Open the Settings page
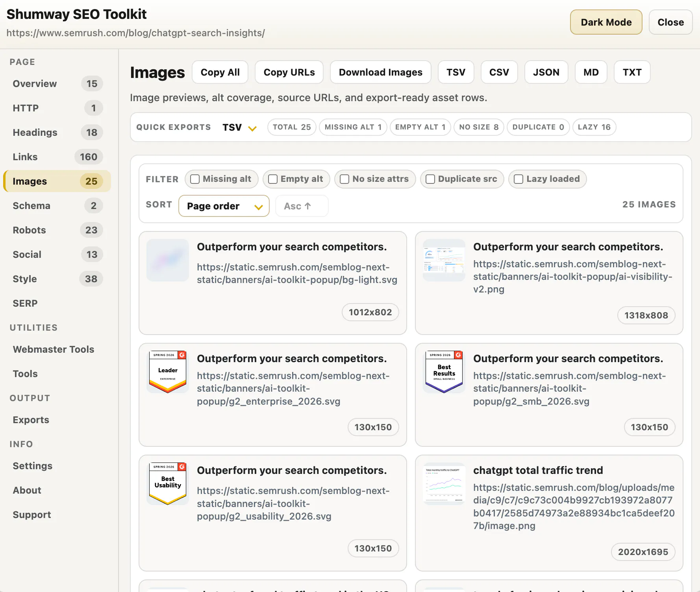 (x=57, y=466)
